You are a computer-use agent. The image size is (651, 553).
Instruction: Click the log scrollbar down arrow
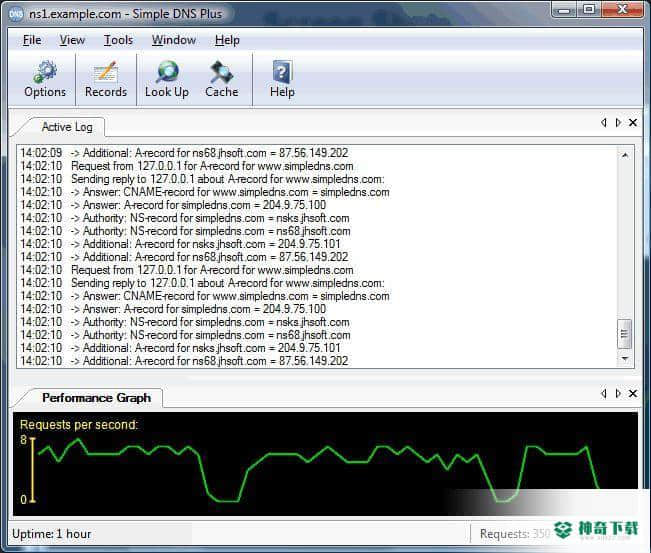tap(625, 359)
